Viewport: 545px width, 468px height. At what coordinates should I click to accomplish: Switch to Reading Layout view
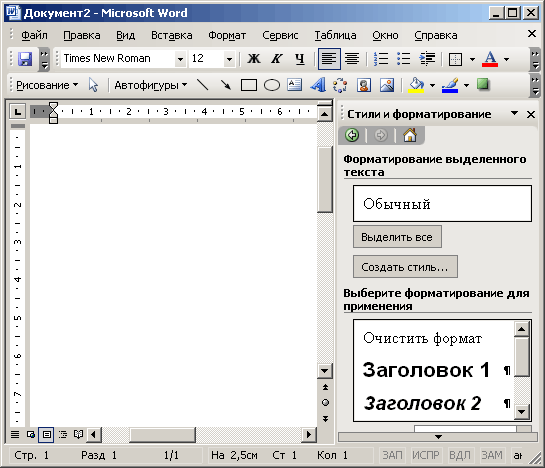(x=78, y=434)
